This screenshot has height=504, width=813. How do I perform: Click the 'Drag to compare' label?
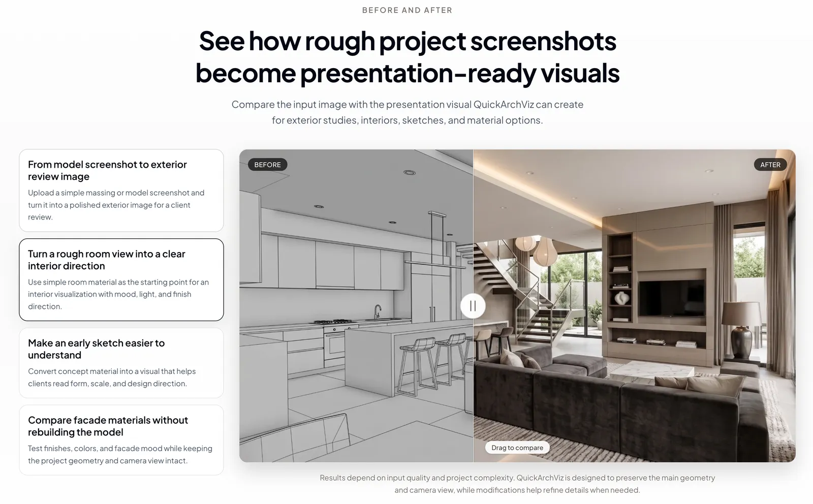pos(517,448)
